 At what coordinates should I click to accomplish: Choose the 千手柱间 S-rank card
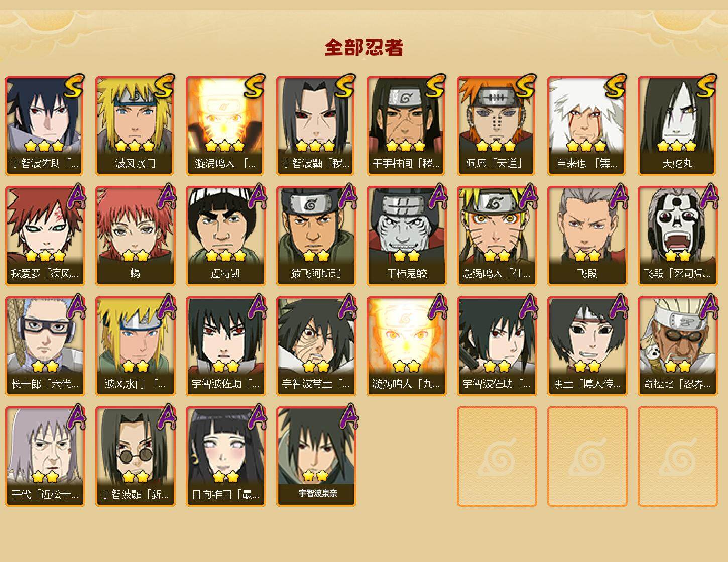coord(406,125)
